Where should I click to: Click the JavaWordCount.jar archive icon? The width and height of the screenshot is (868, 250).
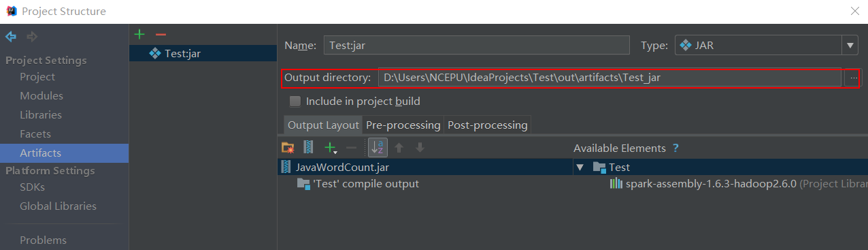[286, 167]
